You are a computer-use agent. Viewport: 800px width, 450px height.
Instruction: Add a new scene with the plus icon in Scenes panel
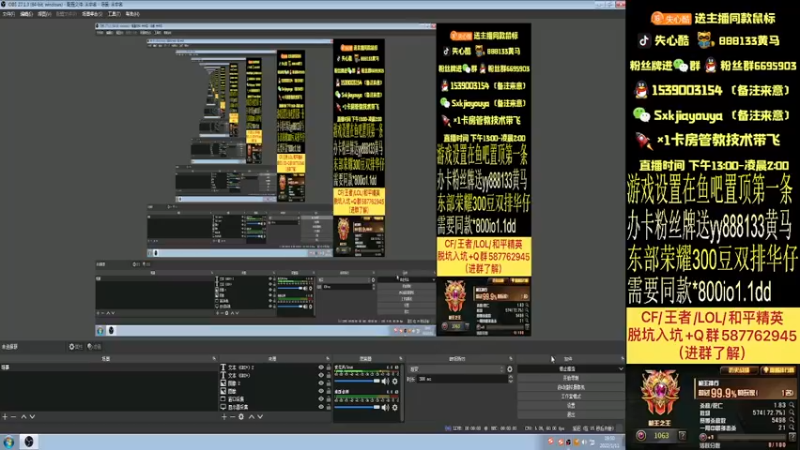point(5,417)
